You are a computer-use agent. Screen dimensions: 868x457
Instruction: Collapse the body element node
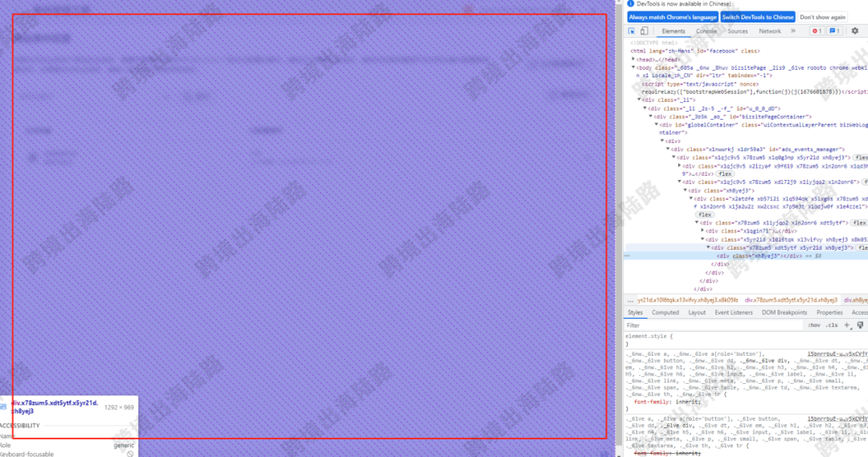(633, 67)
